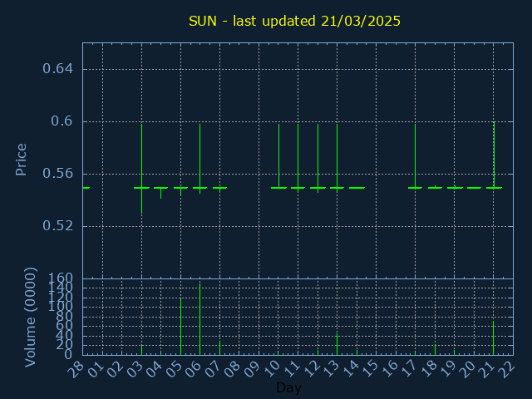Click the 0.6 price axis label
Image resolution: width=532 pixels, height=399 pixels.
[62, 121]
